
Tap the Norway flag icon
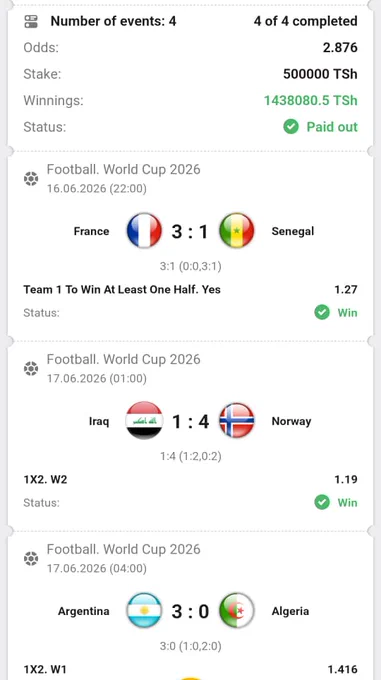(x=237, y=421)
